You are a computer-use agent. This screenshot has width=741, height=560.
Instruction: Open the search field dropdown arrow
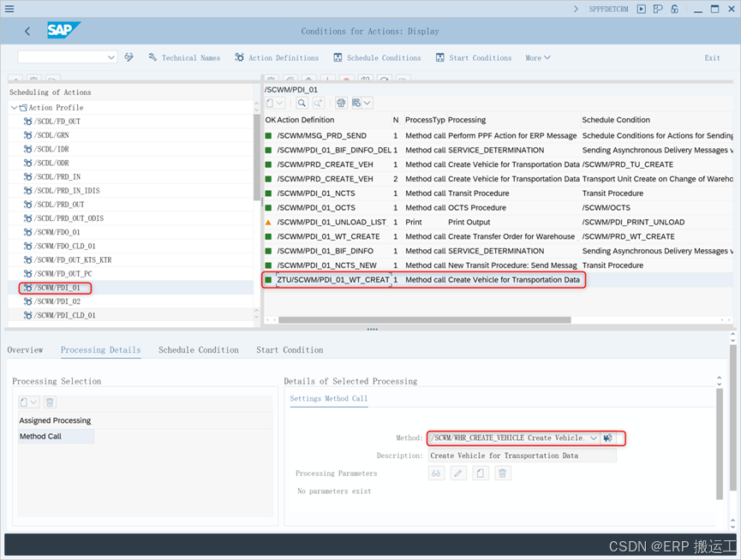point(110,57)
